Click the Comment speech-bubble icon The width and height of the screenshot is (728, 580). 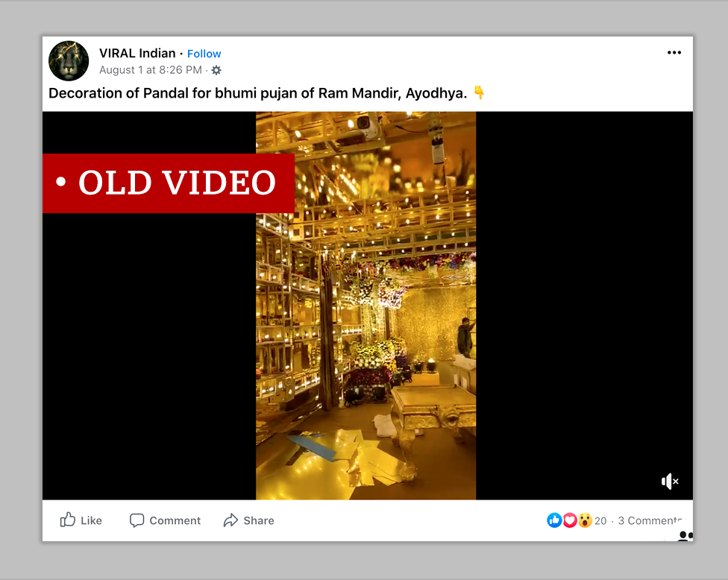click(138, 520)
